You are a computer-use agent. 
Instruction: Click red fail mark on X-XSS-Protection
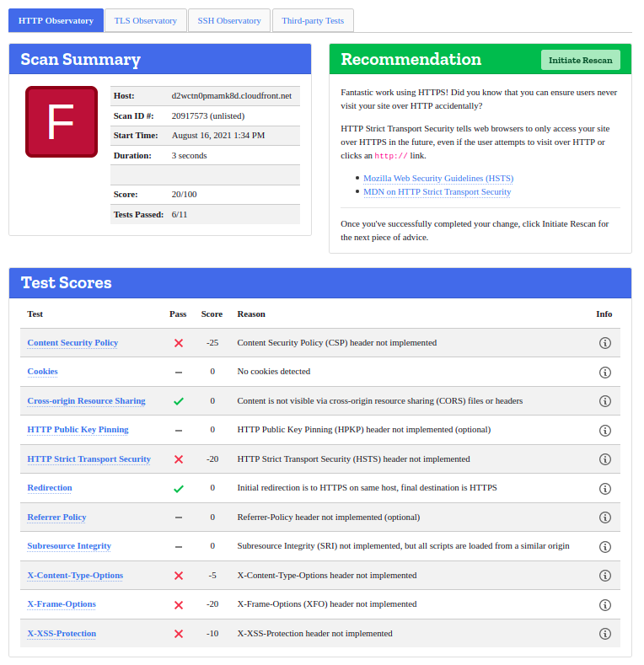[179, 634]
